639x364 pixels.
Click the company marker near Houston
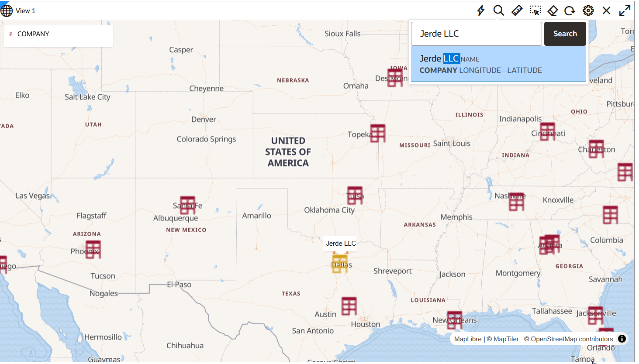[x=349, y=306]
